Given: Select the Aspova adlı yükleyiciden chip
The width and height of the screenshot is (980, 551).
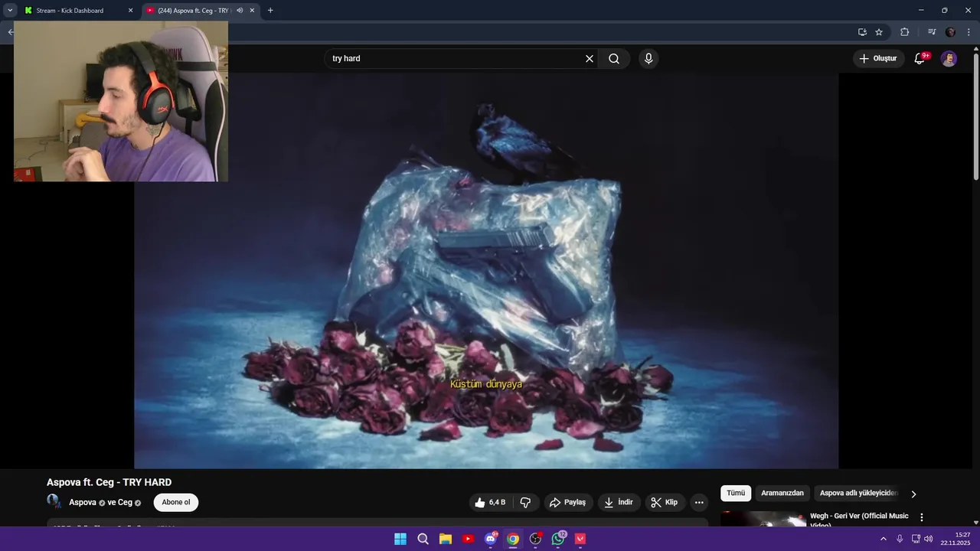Looking at the screenshot, I should pos(859,494).
